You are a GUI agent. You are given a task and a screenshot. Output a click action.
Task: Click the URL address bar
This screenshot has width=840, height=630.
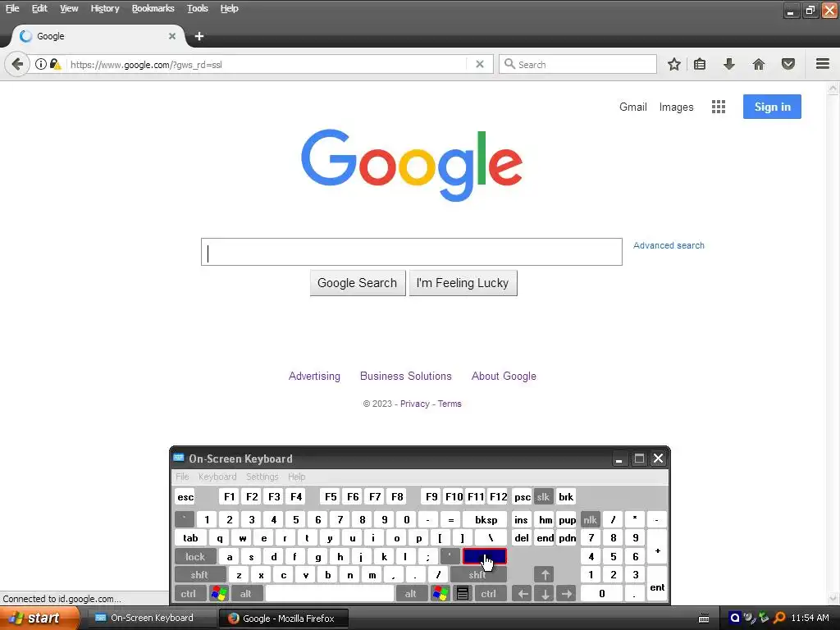268,64
